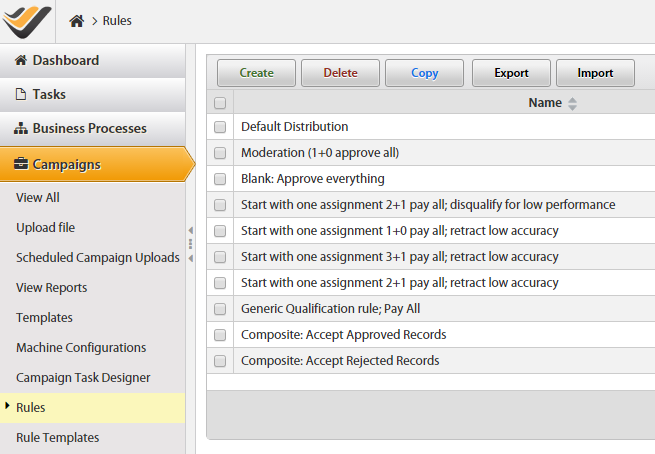Screen dimensions: 655x454
Task: Collapse sidebar with upper splitter arrow
Action: (191, 230)
